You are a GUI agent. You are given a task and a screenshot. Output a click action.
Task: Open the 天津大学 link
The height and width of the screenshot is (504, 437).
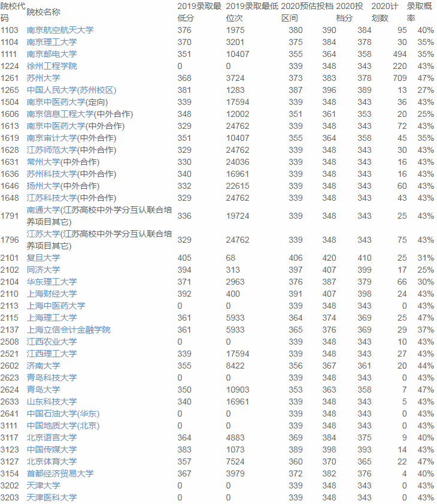43,486
